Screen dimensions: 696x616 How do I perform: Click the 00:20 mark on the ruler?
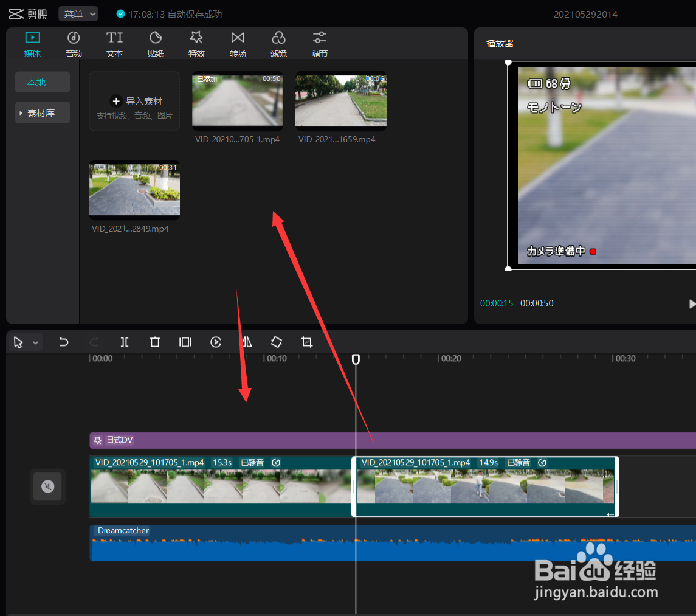pos(451,358)
